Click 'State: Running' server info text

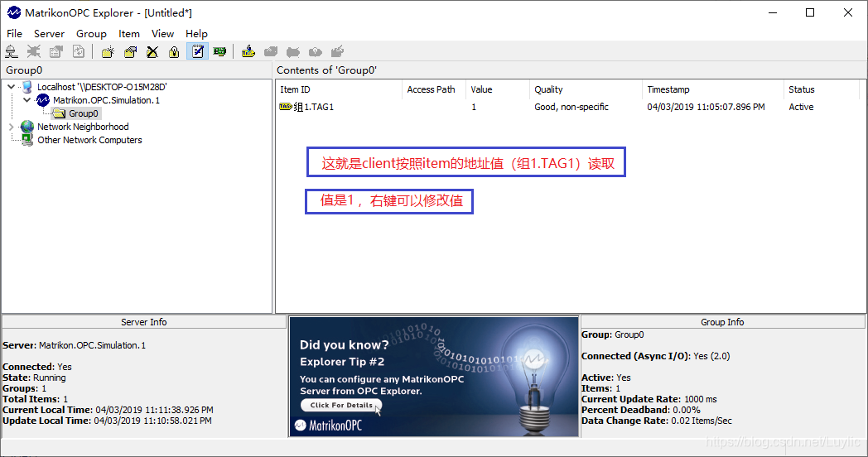pyautogui.click(x=34, y=378)
